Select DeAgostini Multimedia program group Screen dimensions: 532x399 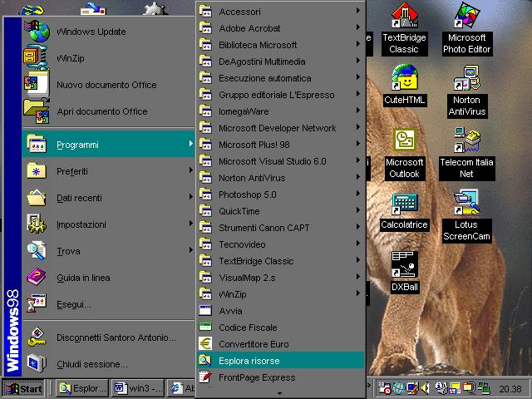point(280,62)
